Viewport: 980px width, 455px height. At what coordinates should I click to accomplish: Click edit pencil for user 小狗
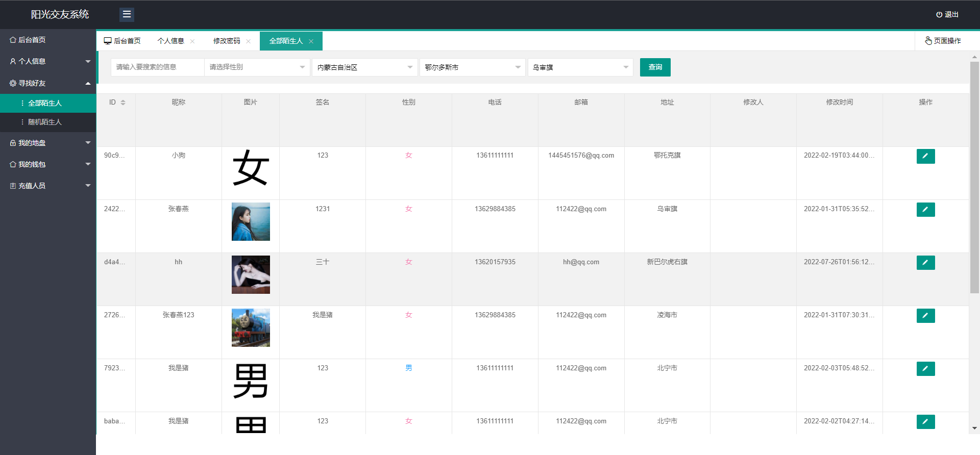[x=925, y=156]
